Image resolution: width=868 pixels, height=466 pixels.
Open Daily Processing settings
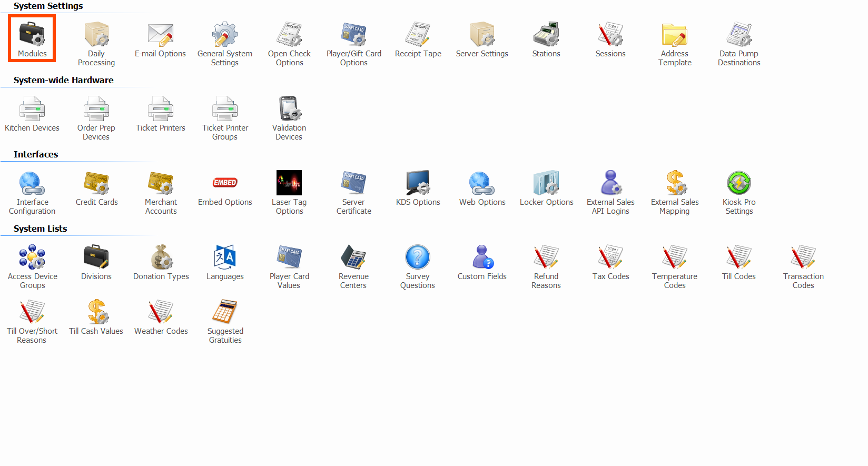[96, 35]
